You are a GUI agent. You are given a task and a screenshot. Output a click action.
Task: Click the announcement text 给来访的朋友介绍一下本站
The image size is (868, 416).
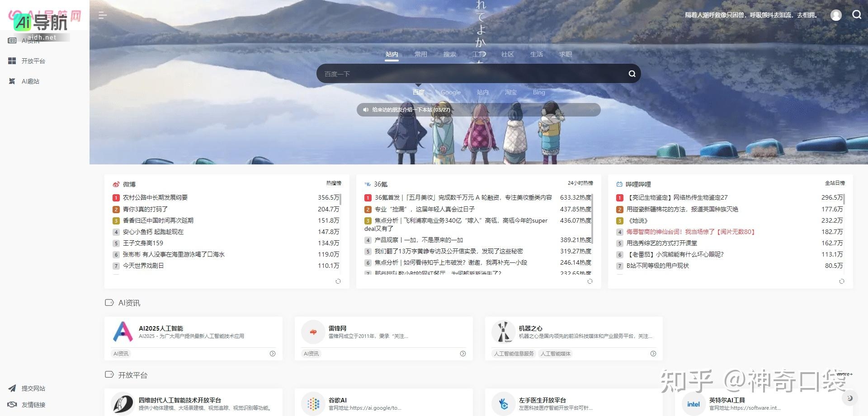411,110
